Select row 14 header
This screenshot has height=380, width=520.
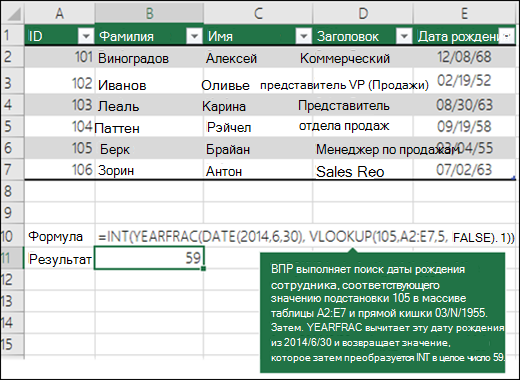coord(12,323)
